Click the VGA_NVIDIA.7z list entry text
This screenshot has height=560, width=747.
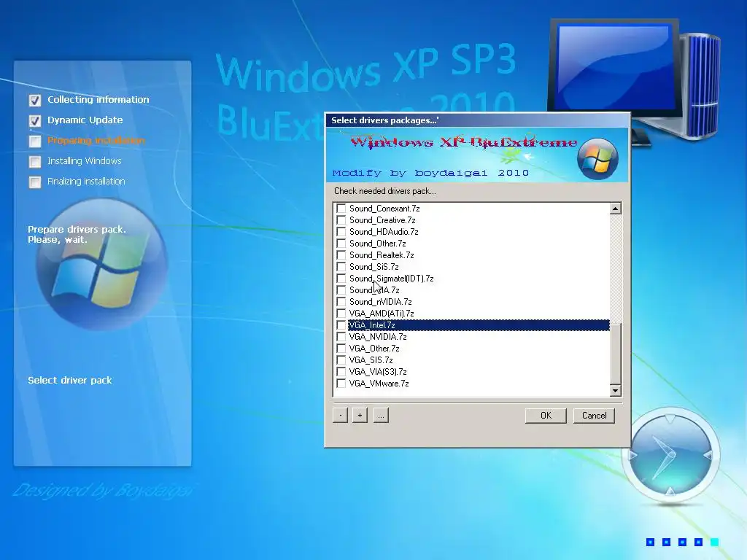click(x=378, y=337)
